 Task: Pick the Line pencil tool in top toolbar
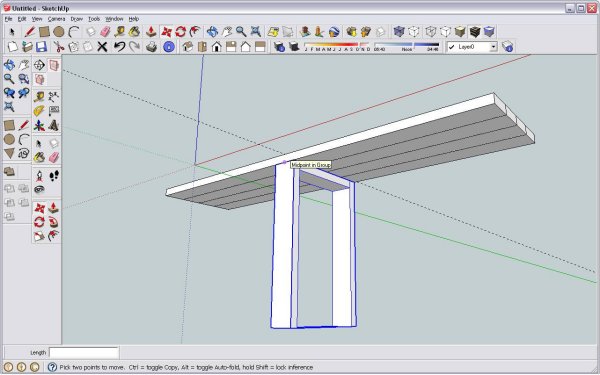(x=29, y=32)
